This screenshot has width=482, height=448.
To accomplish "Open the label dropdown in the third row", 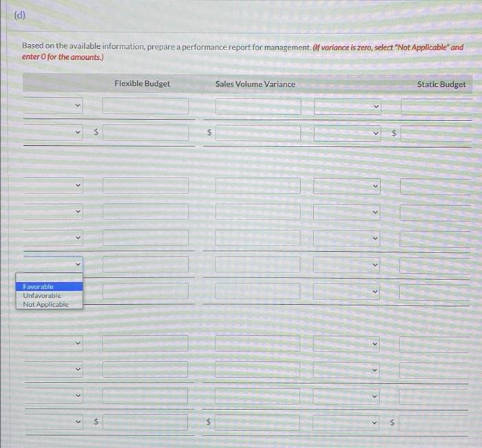I will [x=53, y=185].
